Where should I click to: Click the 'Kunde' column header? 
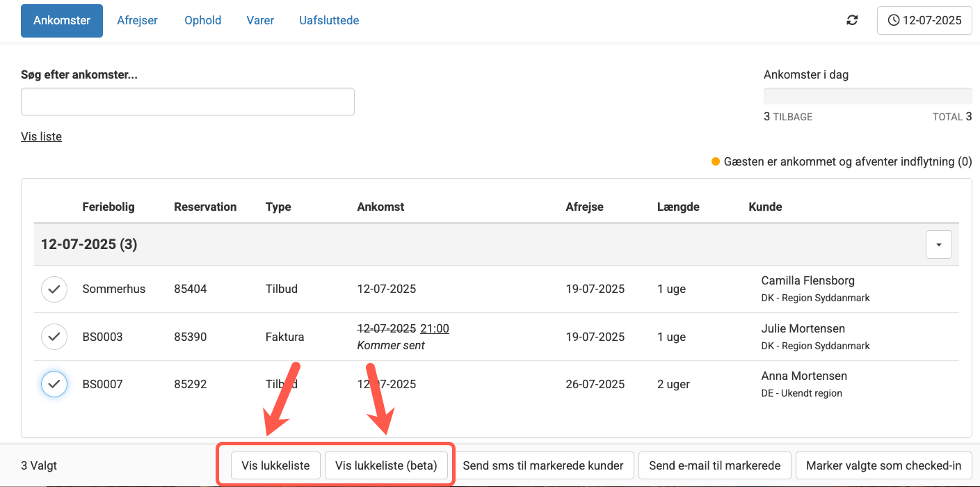(765, 207)
